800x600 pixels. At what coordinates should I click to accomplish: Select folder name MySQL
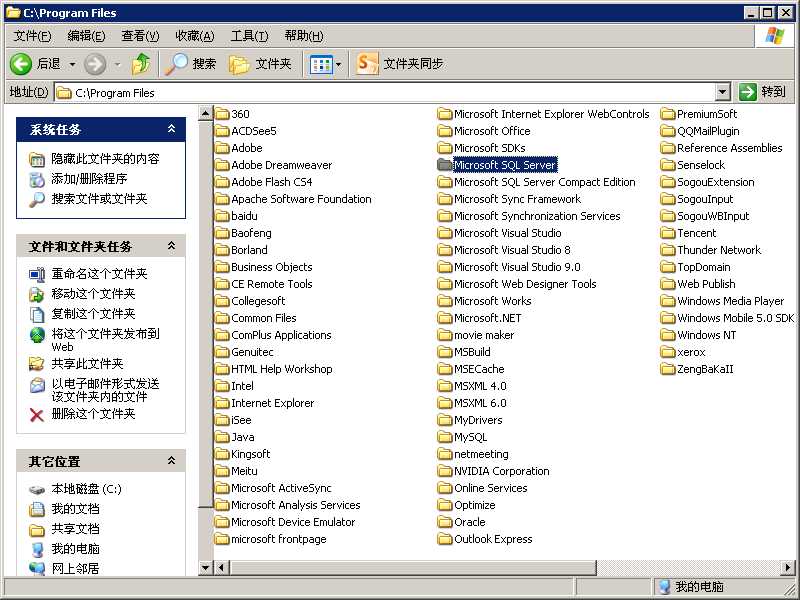[470, 437]
